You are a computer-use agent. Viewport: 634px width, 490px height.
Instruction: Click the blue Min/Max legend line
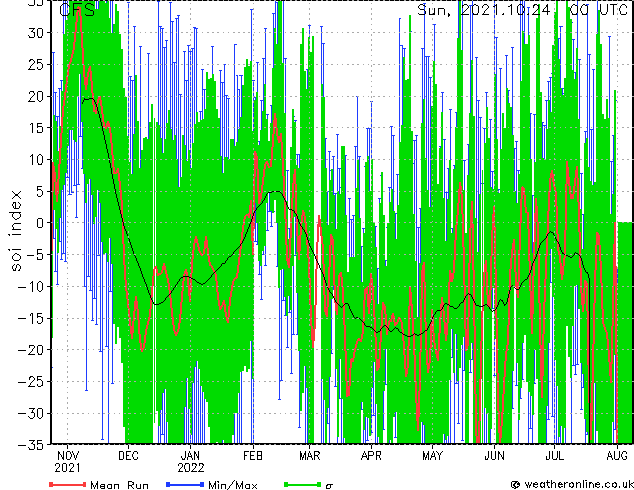[185, 484]
